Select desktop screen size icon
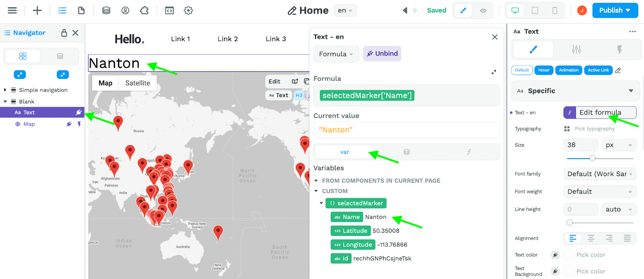The height and width of the screenshot is (279, 644). tap(515, 10)
